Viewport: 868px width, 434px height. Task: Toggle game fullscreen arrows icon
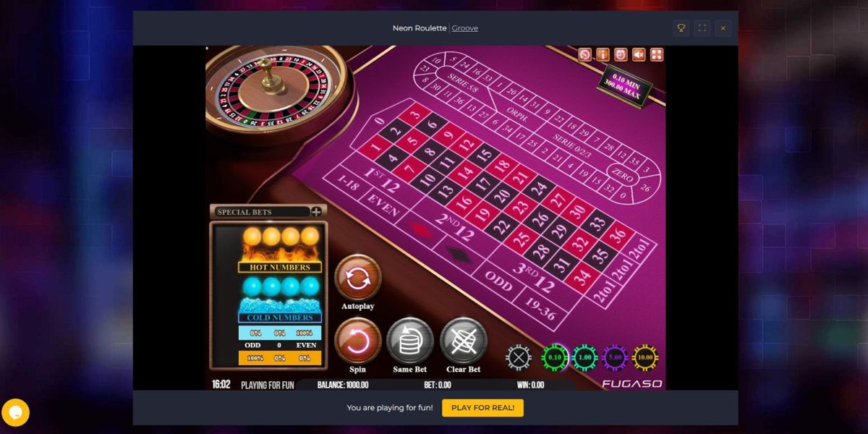click(x=657, y=54)
